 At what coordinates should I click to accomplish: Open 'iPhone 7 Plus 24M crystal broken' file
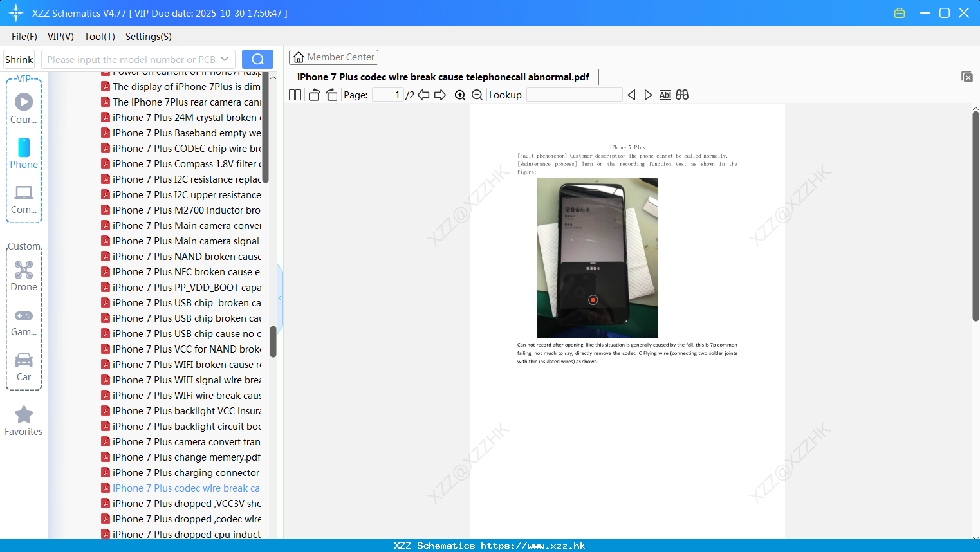coord(181,118)
